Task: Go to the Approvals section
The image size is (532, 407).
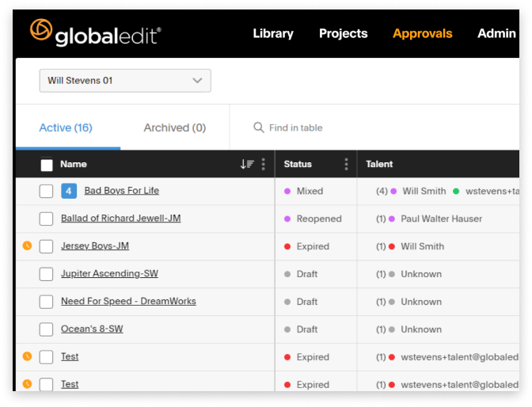Action: (x=423, y=33)
